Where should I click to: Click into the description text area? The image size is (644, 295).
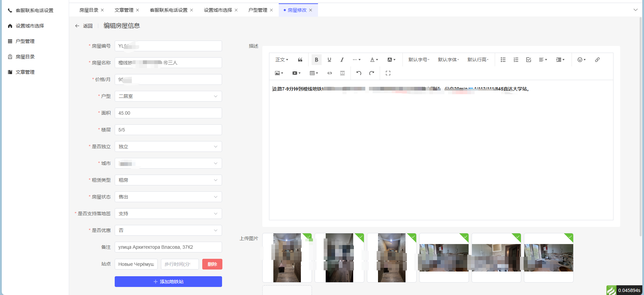441,150
